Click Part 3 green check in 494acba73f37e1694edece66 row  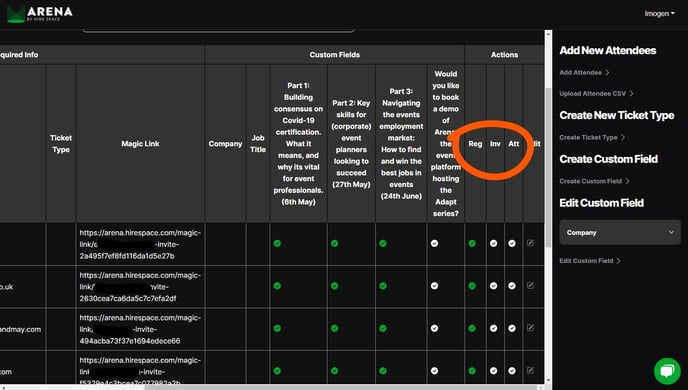point(383,328)
